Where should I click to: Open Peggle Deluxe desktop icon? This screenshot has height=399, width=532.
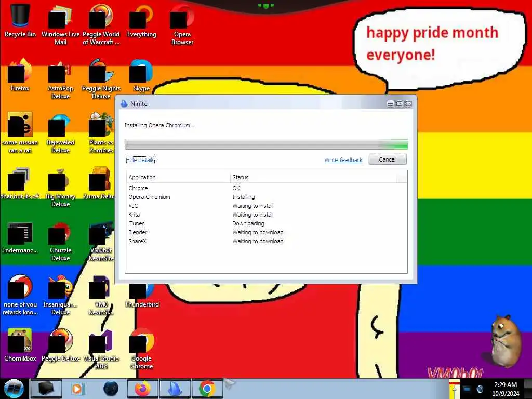pyautogui.click(x=60, y=345)
